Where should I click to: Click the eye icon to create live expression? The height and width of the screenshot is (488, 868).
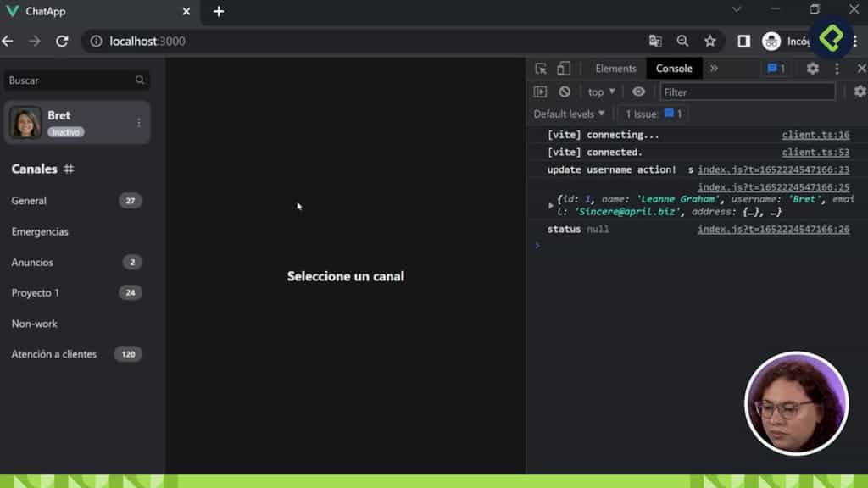(639, 91)
